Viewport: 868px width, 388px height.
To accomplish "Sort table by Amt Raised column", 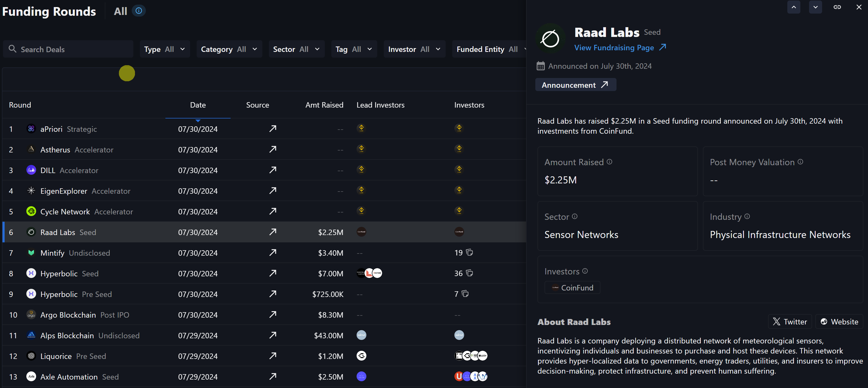I will [324, 105].
